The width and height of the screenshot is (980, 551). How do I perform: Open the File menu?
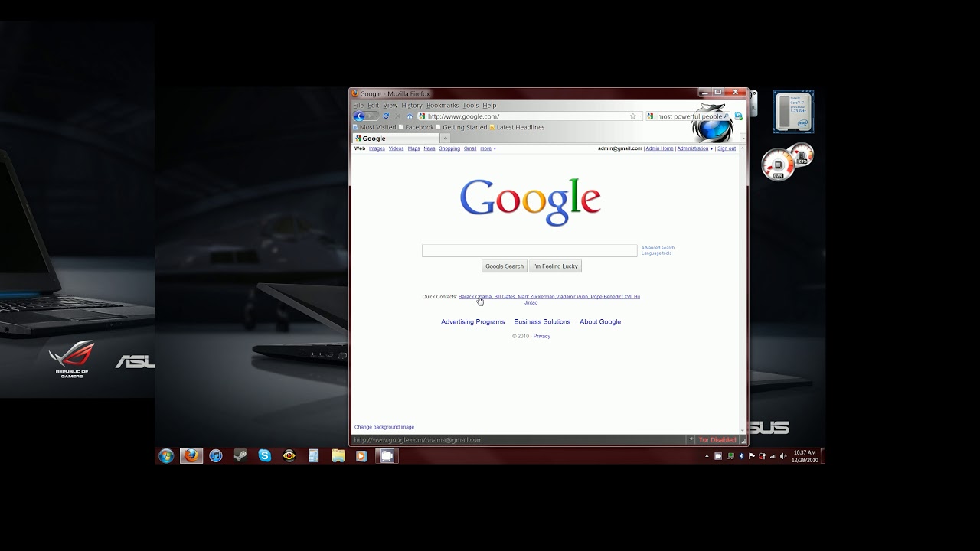coord(358,106)
